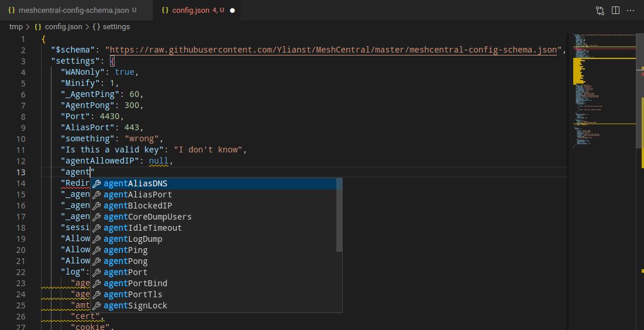Click the property icon beside agentBlockedIP
Image resolution: width=644 pixels, height=330 pixels.
97,206
